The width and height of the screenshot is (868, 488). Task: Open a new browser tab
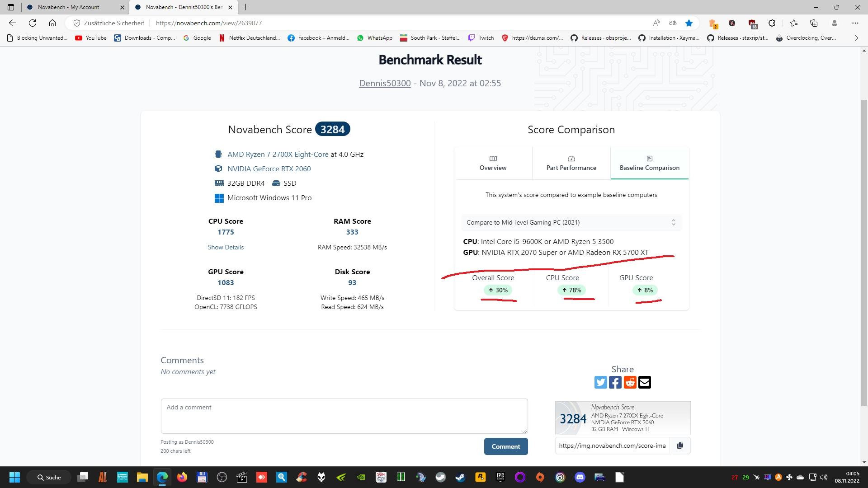(x=246, y=7)
